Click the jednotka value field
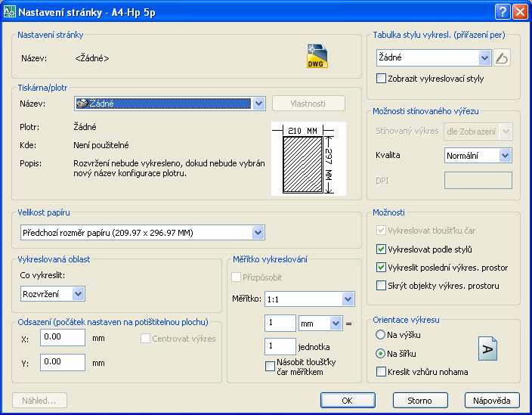532x415 pixels. click(280, 346)
